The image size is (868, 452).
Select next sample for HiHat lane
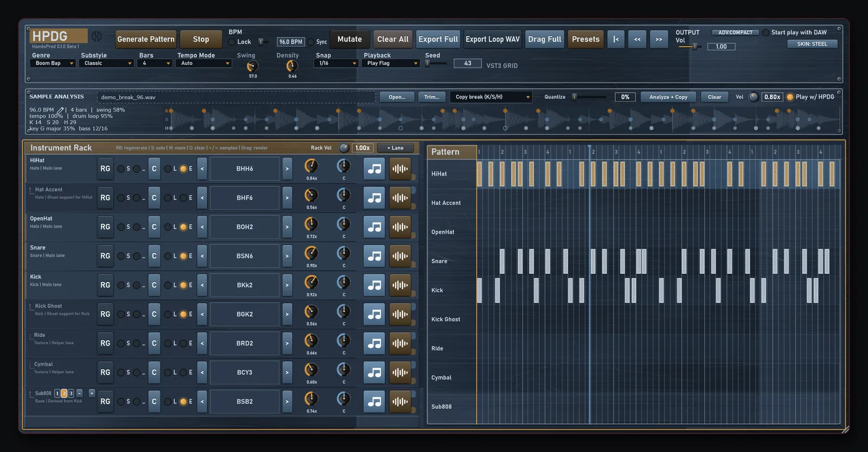(287, 169)
